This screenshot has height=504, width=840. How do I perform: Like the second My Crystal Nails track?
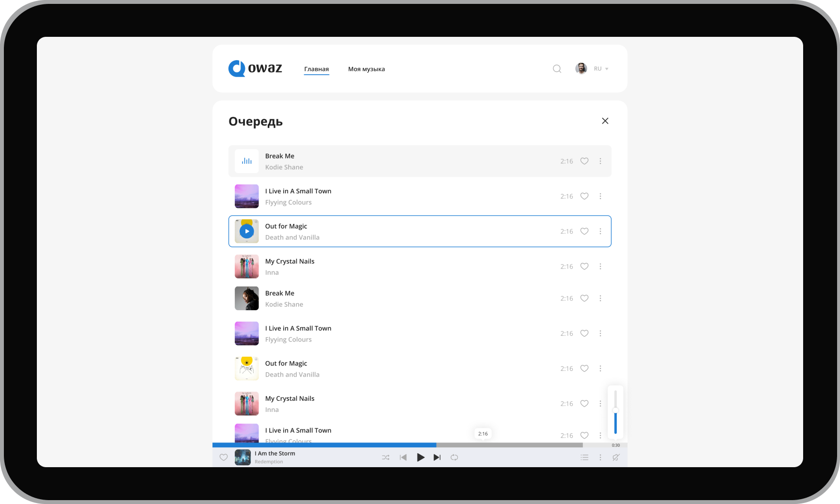[x=584, y=404]
